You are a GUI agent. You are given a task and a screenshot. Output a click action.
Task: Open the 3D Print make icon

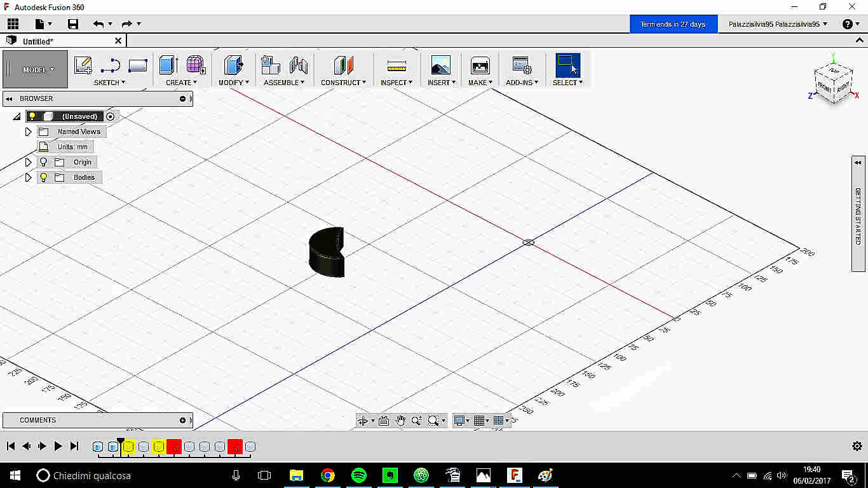[x=480, y=65]
